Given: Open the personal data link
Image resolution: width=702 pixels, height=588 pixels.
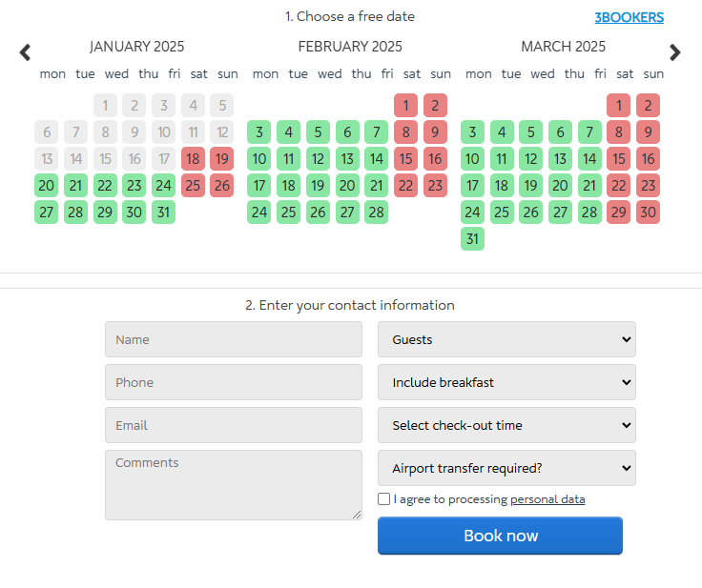Looking at the screenshot, I should (x=547, y=499).
